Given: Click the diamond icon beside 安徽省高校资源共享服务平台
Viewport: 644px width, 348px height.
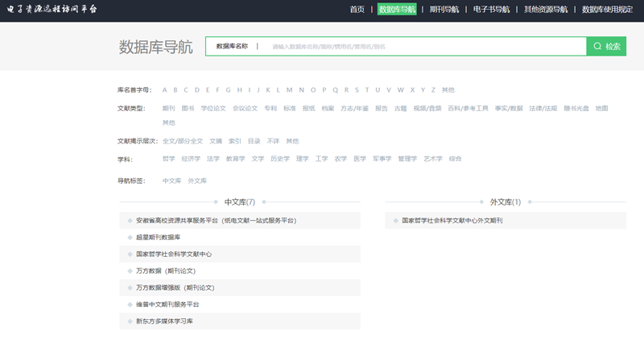Looking at the screenshot, I should click(129, 220).
